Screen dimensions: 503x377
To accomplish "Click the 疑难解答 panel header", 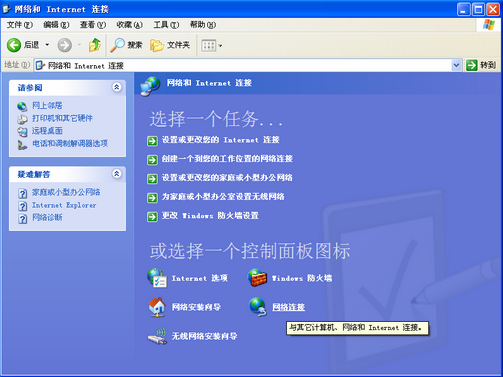I will [x=67, y=174].
